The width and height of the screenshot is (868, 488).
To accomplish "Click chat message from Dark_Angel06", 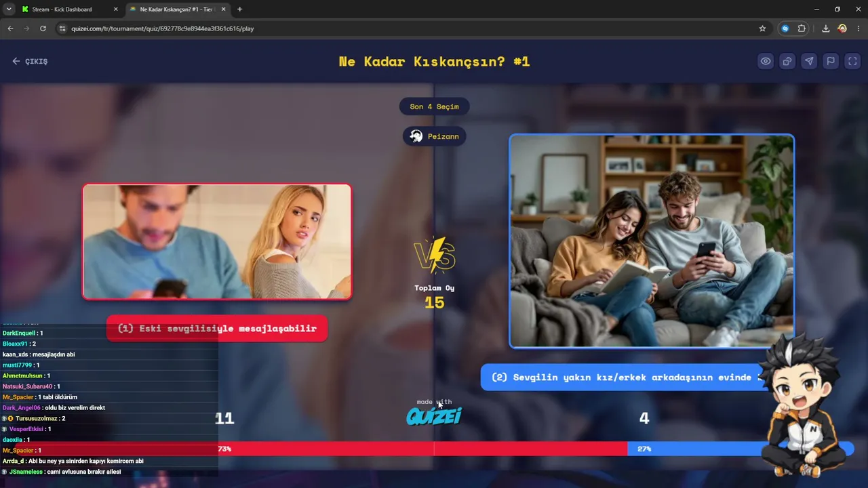I will tap(54, 408).
